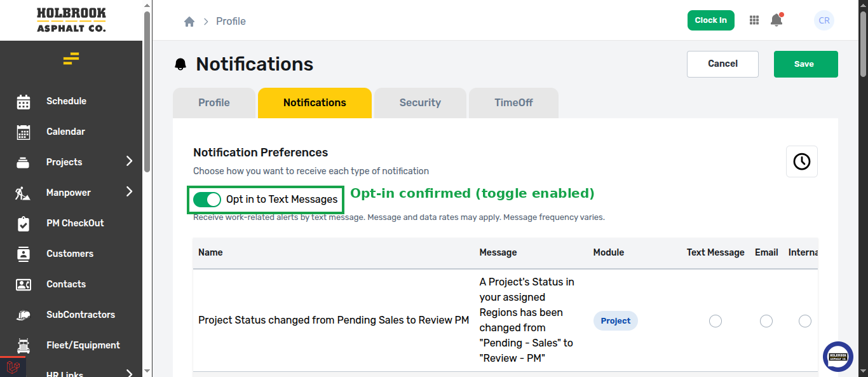
Task: Click the Module column header
Action: 609,252
